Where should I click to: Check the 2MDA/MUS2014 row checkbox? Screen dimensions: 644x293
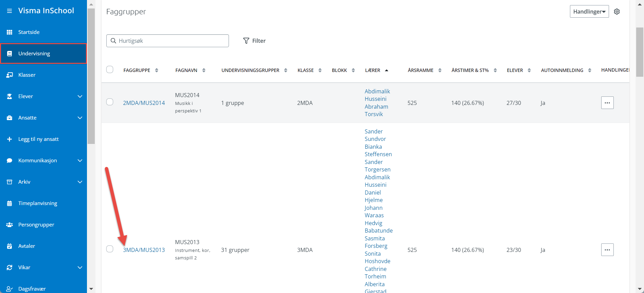110,102
